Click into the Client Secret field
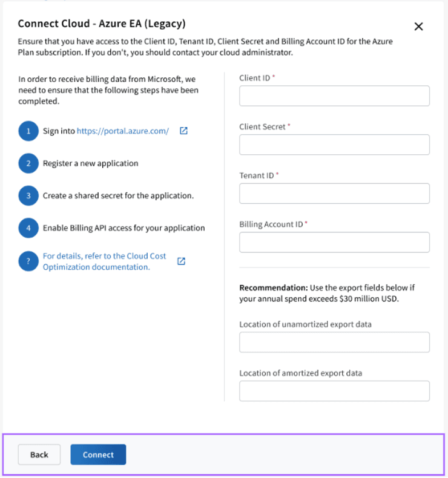 pos(334,145)
